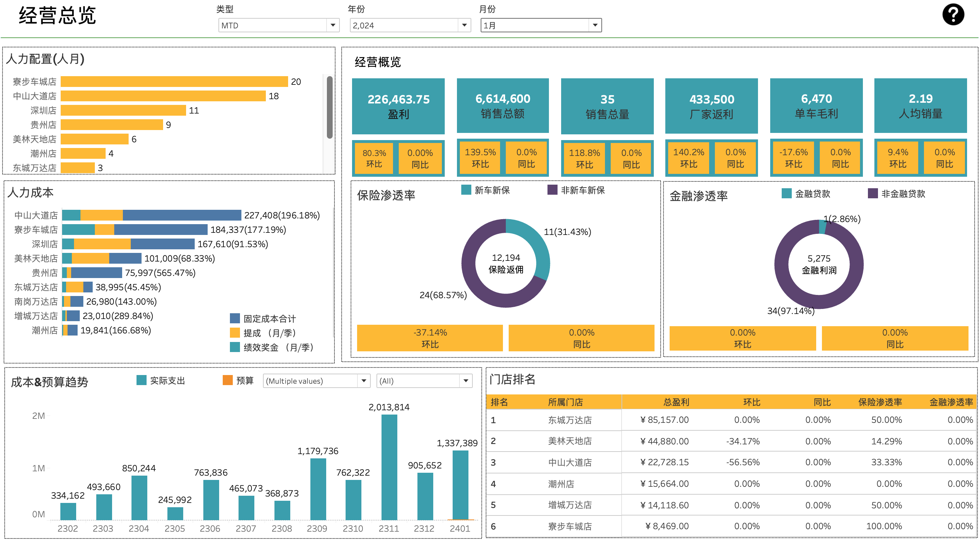Expand the (Multiple values) filter dropdown
Screen dimensions: 980x541
click(364, 381)
